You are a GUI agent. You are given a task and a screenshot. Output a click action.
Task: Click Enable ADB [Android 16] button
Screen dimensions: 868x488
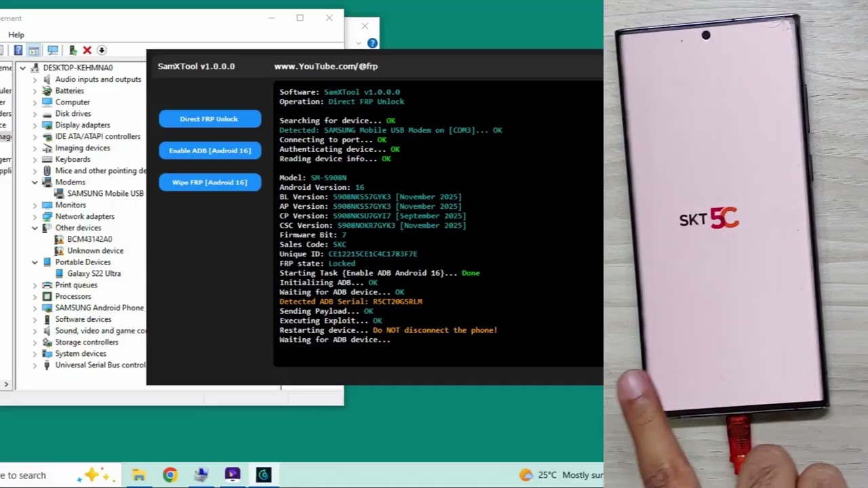pyautogui.click(x=210, y=150)
